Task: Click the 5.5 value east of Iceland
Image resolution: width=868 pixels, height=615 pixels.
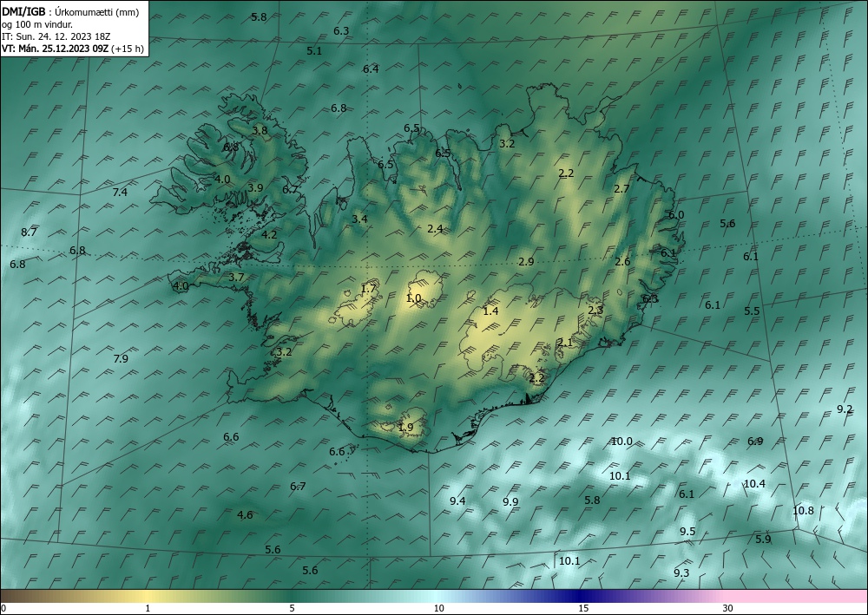Action: (752, 311)
